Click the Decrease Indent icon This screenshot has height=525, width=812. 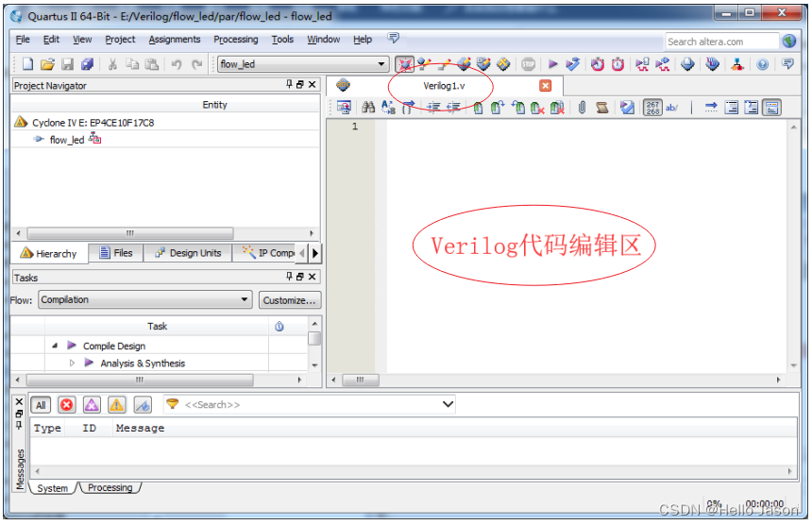453,108
